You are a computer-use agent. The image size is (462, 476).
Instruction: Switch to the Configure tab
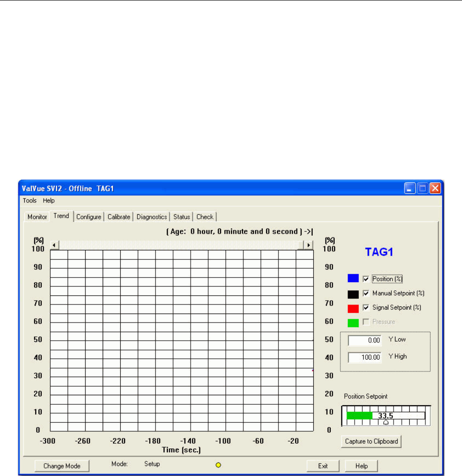89,217
